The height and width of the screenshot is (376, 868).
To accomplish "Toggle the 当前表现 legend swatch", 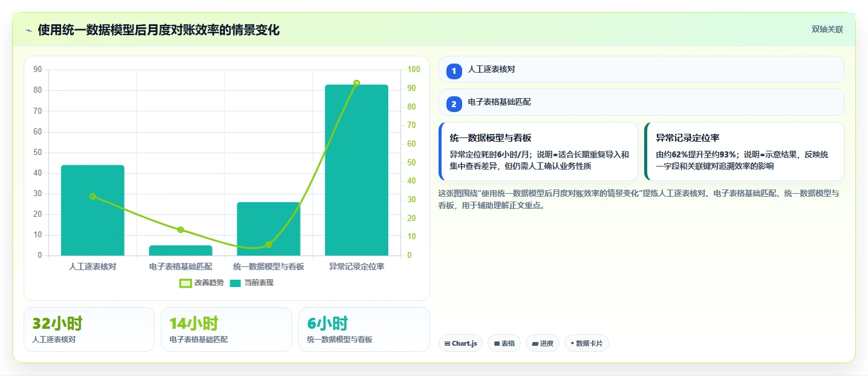I will point(235,283).
